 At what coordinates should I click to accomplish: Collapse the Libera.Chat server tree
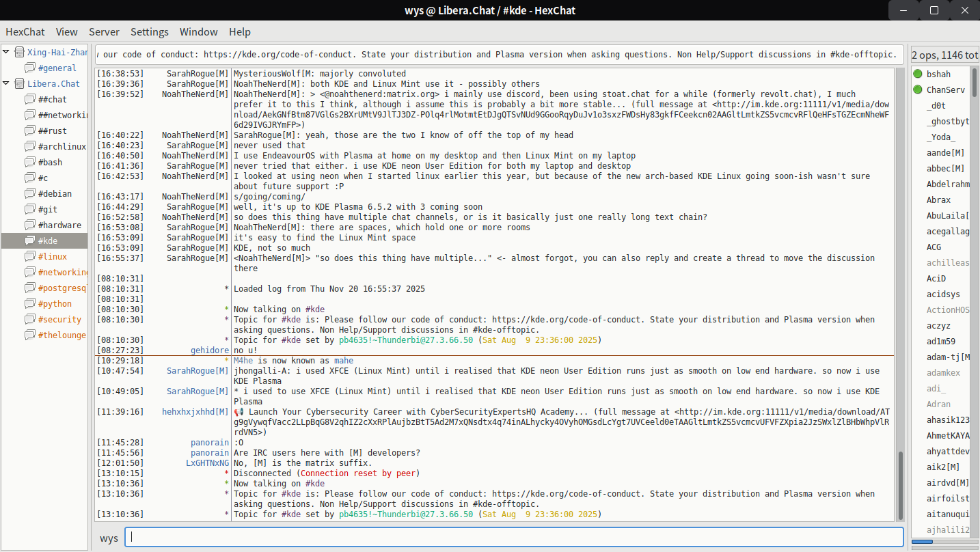(x=6, y=84)
